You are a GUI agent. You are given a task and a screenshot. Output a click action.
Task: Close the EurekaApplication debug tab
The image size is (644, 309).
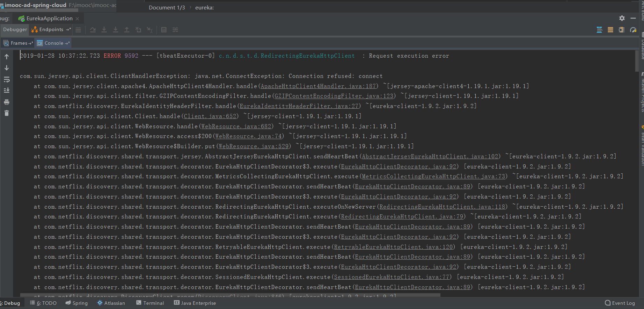tap(78, 19)
